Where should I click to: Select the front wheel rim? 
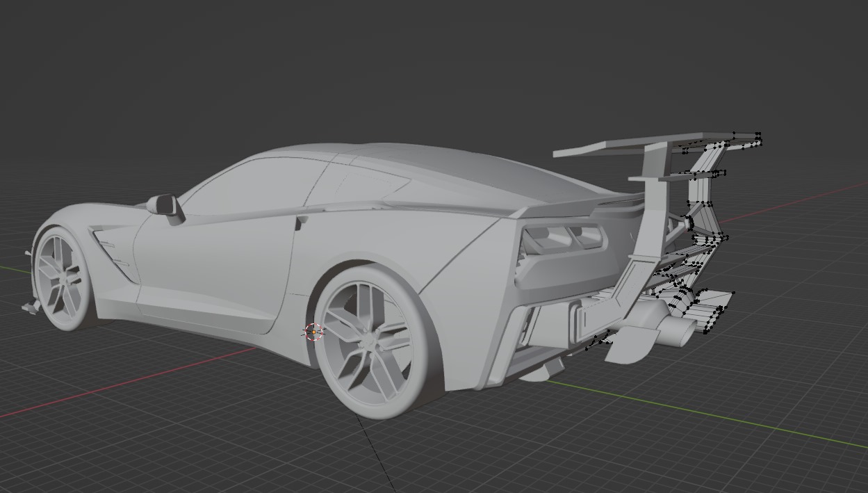[61, 280]
